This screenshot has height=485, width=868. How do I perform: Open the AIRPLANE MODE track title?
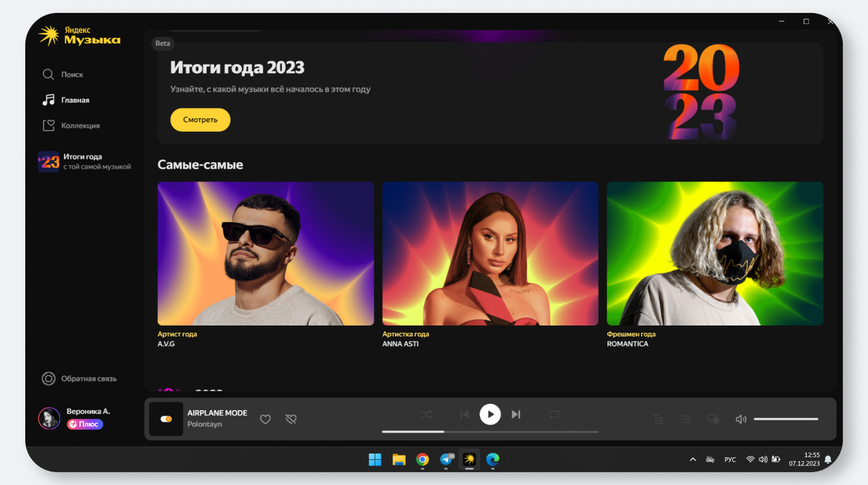point(217,413)
